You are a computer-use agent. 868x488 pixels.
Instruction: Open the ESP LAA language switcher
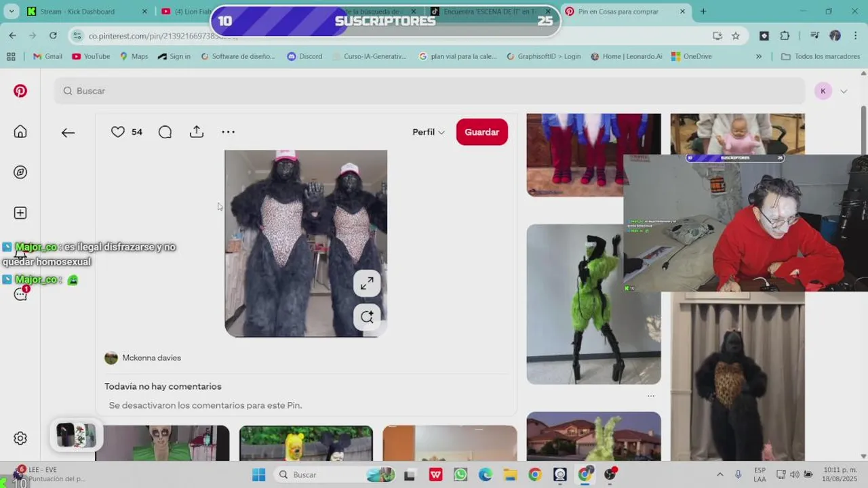point(759,474)
